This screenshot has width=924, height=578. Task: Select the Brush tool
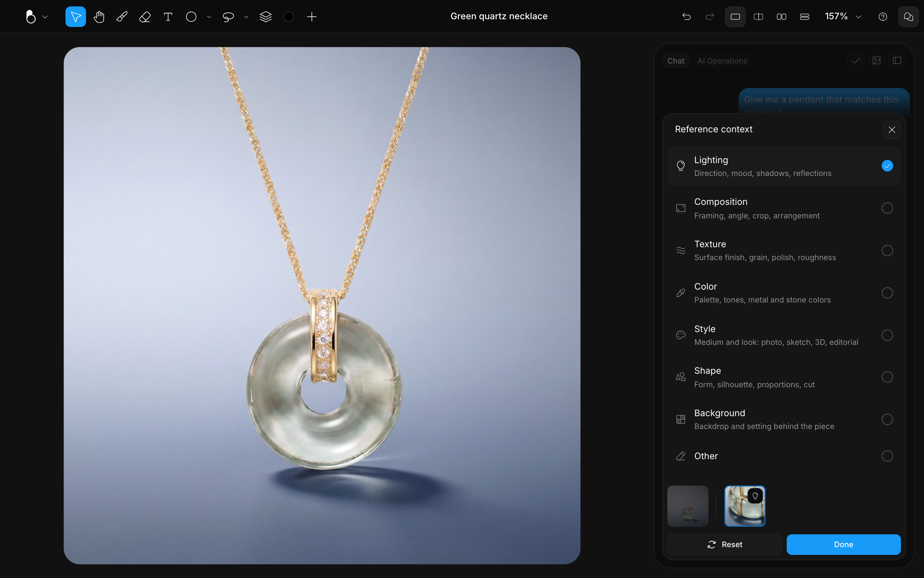tap(122, 17)
